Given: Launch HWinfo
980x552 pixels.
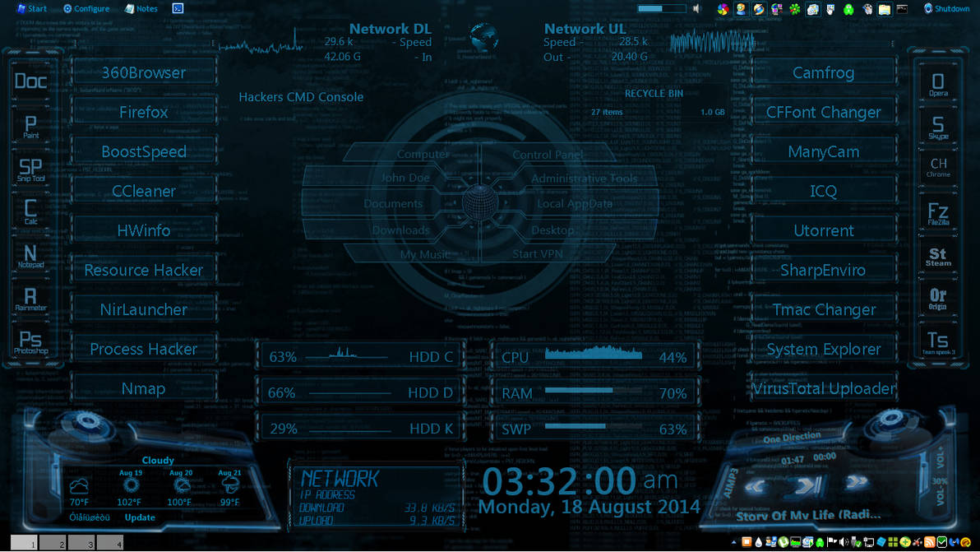Looking at the screenshot, I should (x=144, y=230).
